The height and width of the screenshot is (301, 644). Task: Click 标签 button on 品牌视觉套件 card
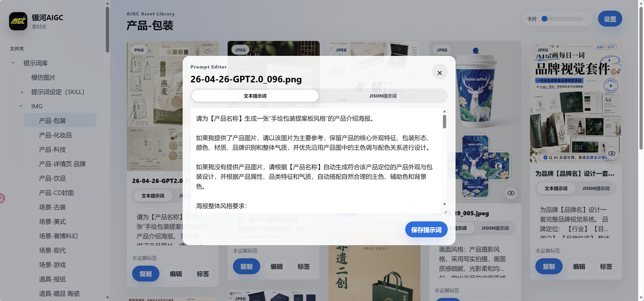pos(606,266)
